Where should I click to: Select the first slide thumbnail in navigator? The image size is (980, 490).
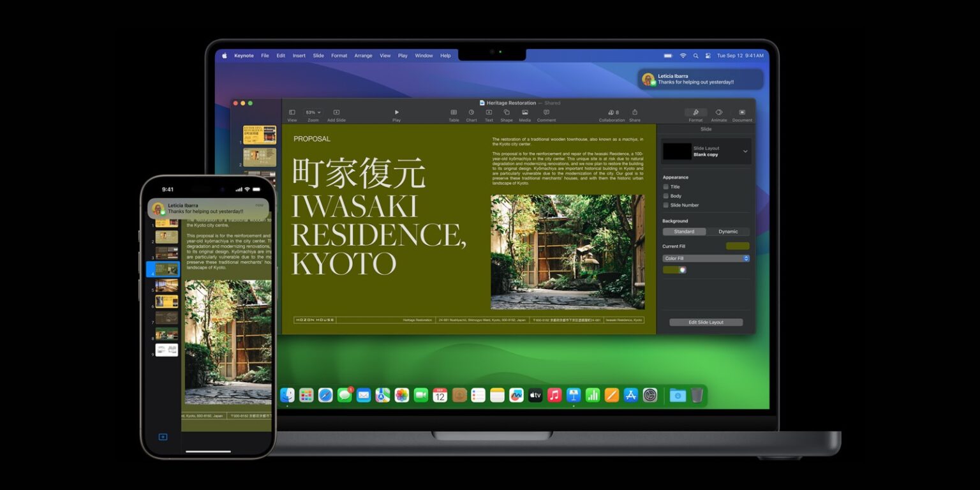click(260, 135)
